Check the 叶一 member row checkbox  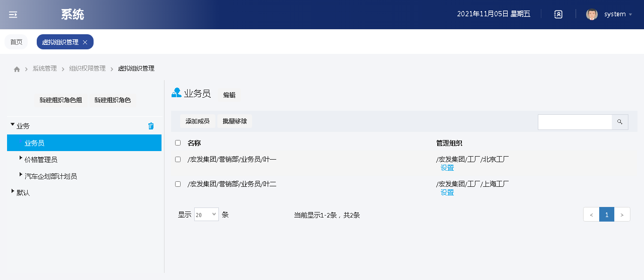pyautogui.click(x=178, y=160)
